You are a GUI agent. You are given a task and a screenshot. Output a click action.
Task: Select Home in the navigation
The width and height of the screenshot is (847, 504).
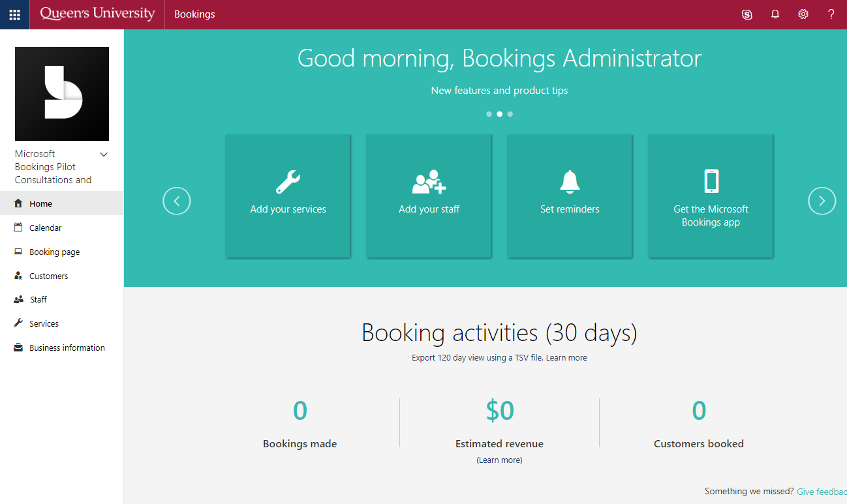[61, 203]
